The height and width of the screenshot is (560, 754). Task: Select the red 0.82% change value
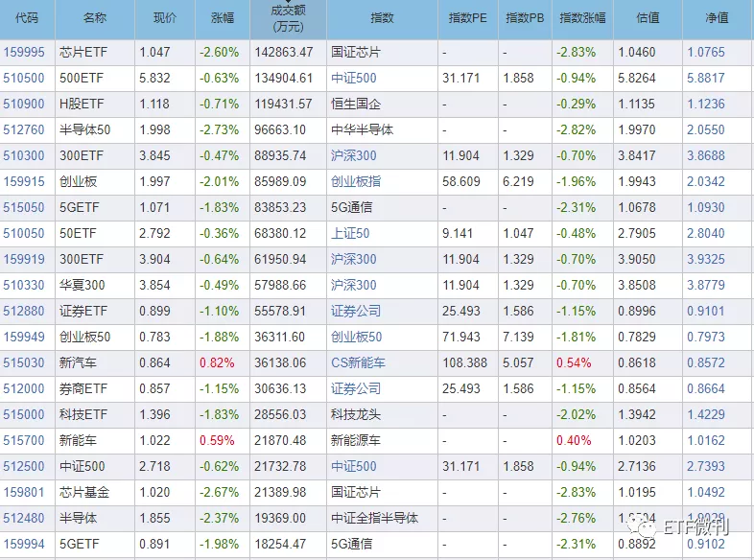(217, 362)
